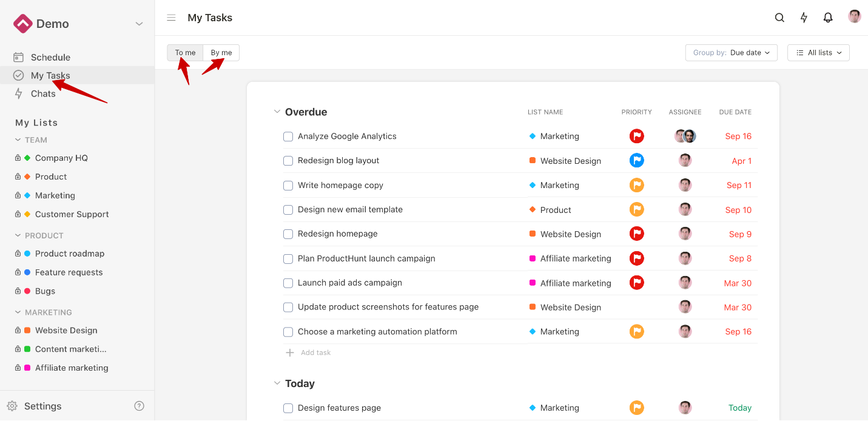Open notifications bell icon
The height and width of the screenshot is (421, 868).
(828, 18)
